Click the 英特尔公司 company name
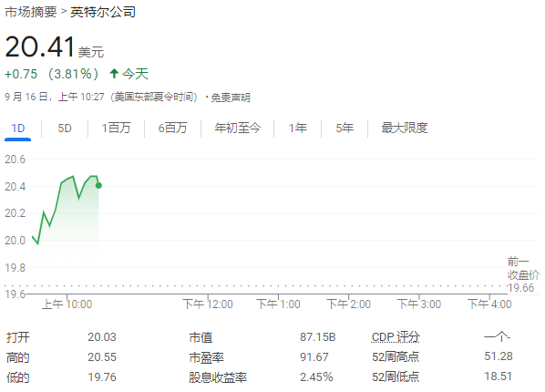 (x=103, y=12)
